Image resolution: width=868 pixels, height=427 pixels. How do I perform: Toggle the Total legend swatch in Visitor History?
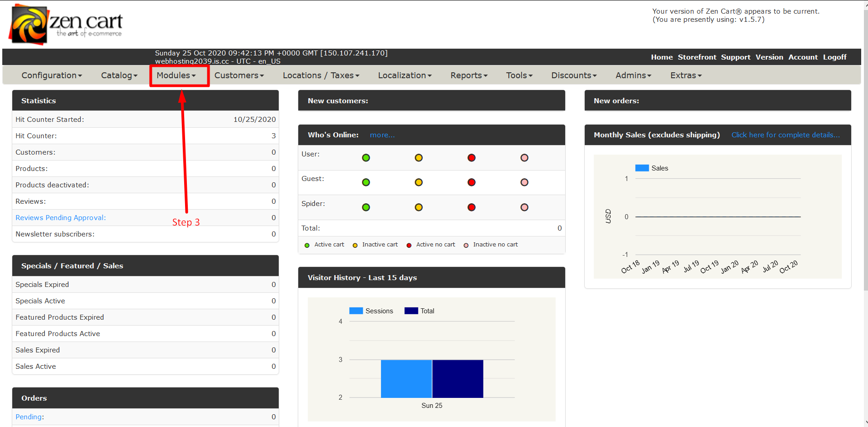click(411, 311)
